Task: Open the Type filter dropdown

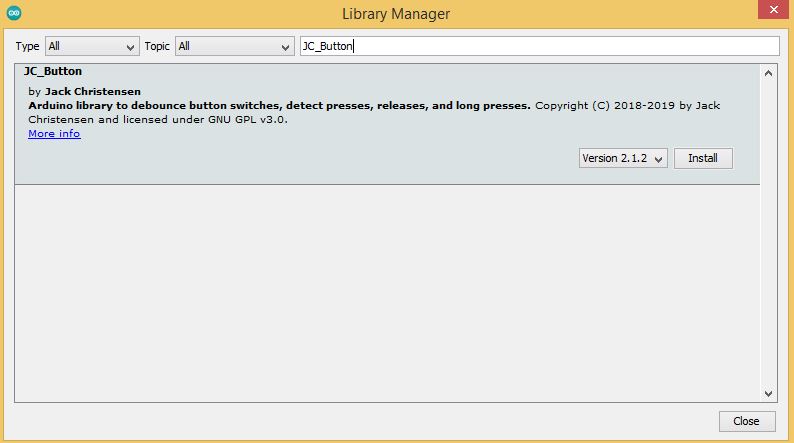Action: pos(92,46)
